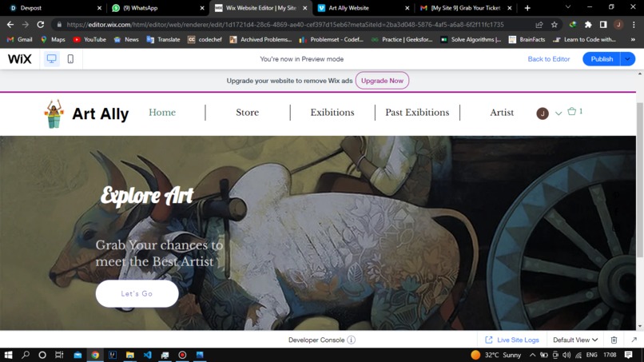Viewport: 644px width, 362px height.
Task: Expand the developer console arrow icon
Action: (x=634, y=340)
